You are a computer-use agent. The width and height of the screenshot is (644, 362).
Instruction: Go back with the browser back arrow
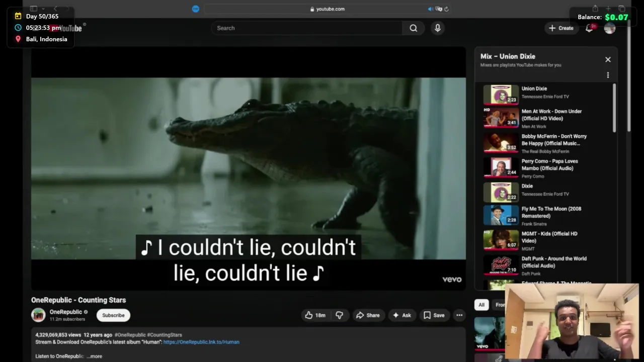point(55,9)
